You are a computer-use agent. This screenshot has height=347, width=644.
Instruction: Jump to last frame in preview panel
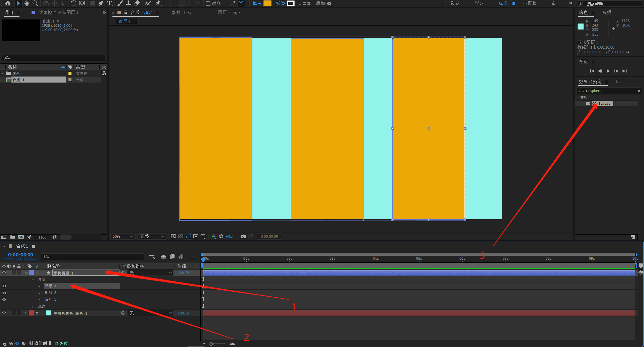624,71
